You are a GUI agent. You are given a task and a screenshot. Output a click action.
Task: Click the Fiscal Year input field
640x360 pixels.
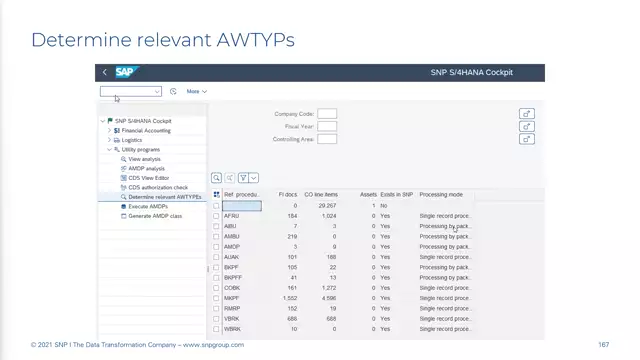click(327, 127)
